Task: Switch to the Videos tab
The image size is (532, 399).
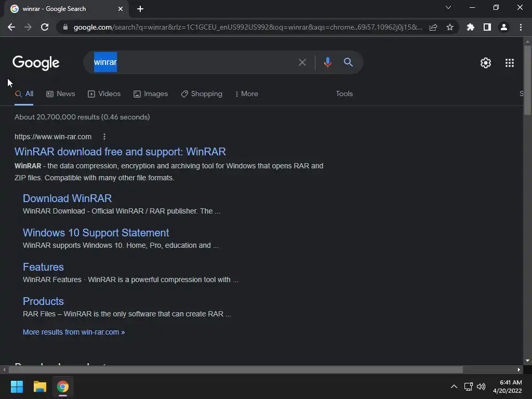Action: (x=104, y=94)
